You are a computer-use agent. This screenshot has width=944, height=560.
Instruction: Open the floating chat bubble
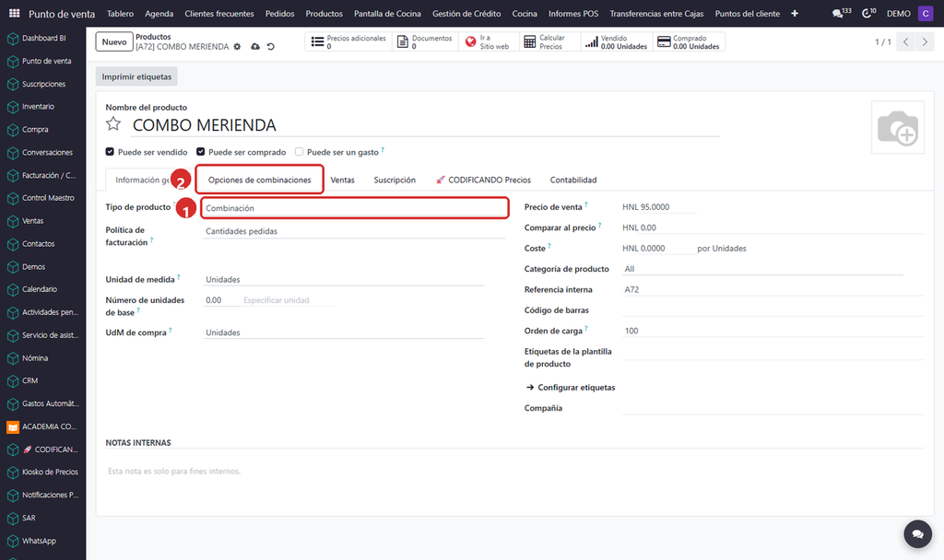(x=917, y=533)
